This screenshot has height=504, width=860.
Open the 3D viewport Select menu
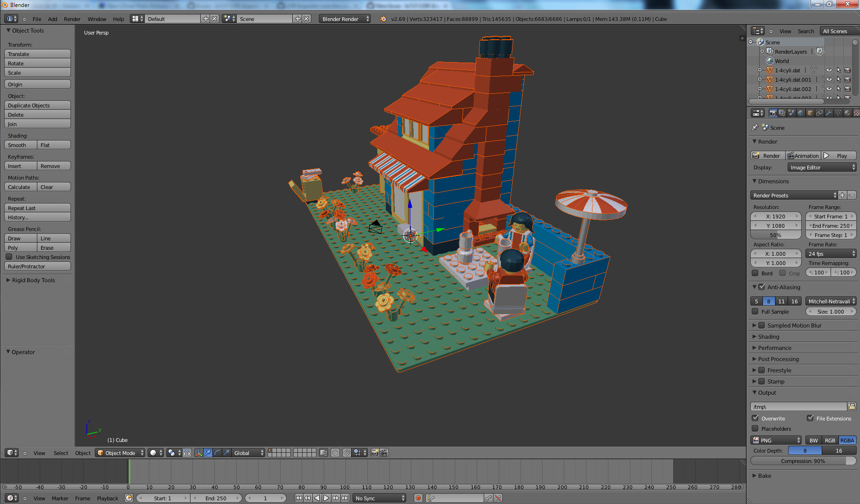tap(61, 453)
